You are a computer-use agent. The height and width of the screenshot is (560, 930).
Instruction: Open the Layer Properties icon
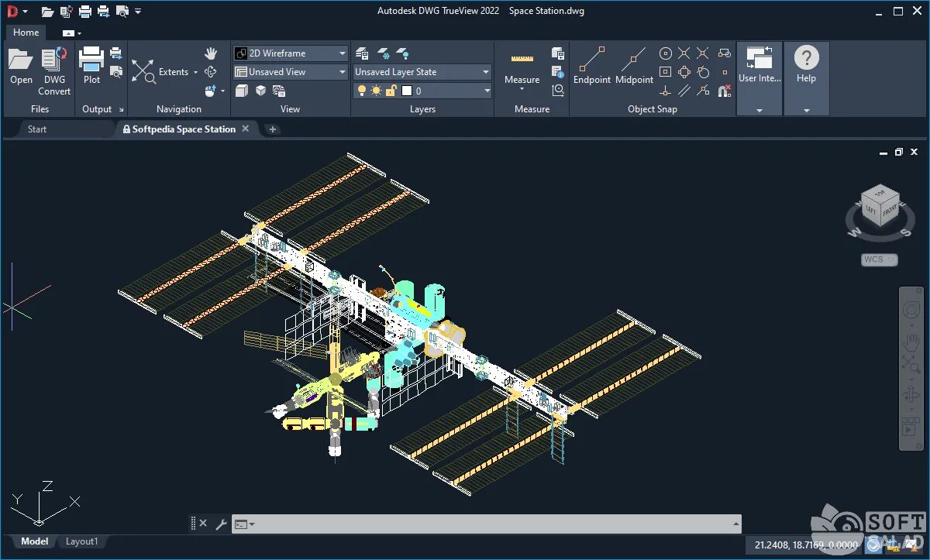(x=362, y=53)
